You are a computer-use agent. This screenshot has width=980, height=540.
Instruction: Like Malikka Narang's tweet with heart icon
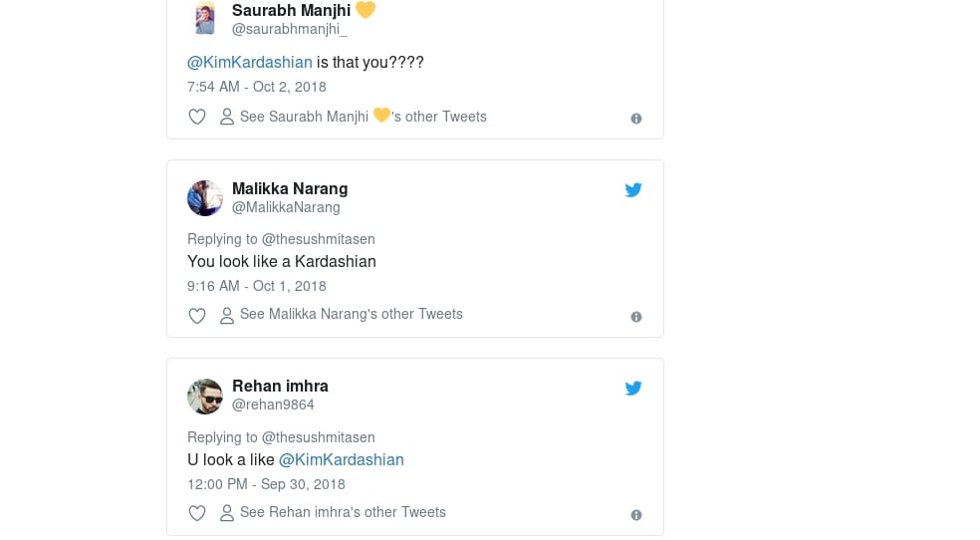coord(197,316)
